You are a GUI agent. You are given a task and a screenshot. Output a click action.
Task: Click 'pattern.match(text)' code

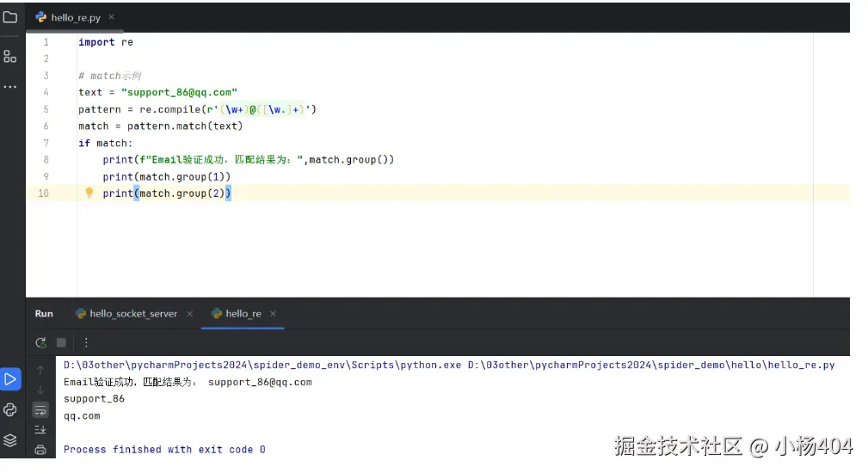(185, 126)
